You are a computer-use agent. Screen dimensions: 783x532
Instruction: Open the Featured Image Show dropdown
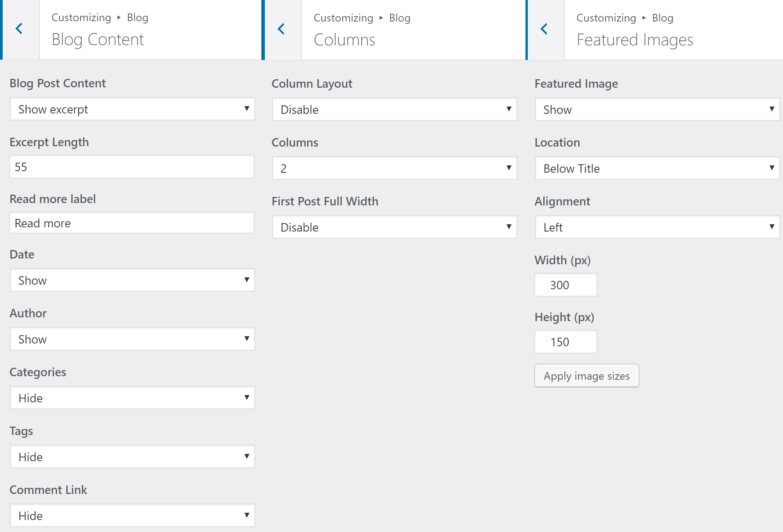658,109
